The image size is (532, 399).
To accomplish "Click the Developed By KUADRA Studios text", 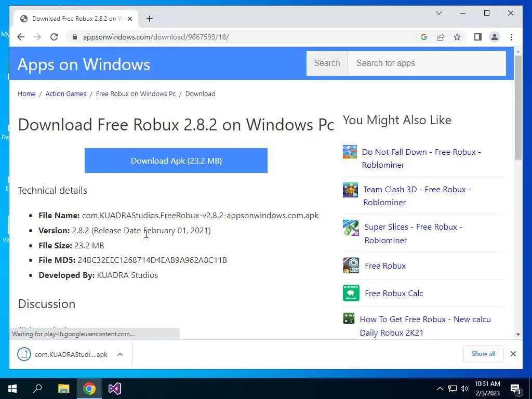I will point(98,275).
